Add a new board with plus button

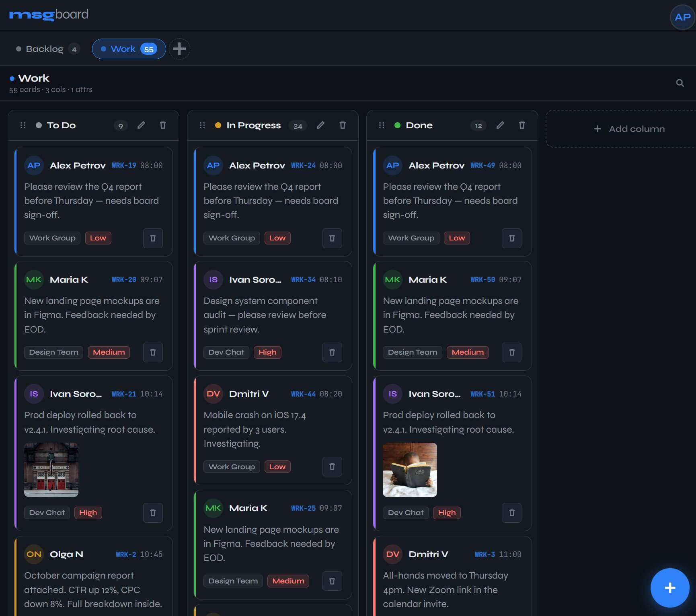179,49
